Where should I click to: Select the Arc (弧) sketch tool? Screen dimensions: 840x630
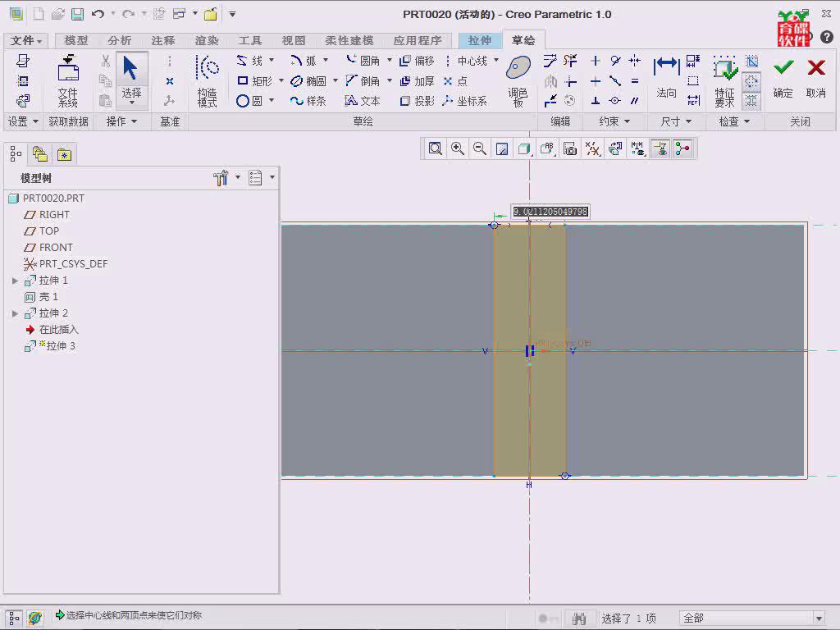[304, 61]
